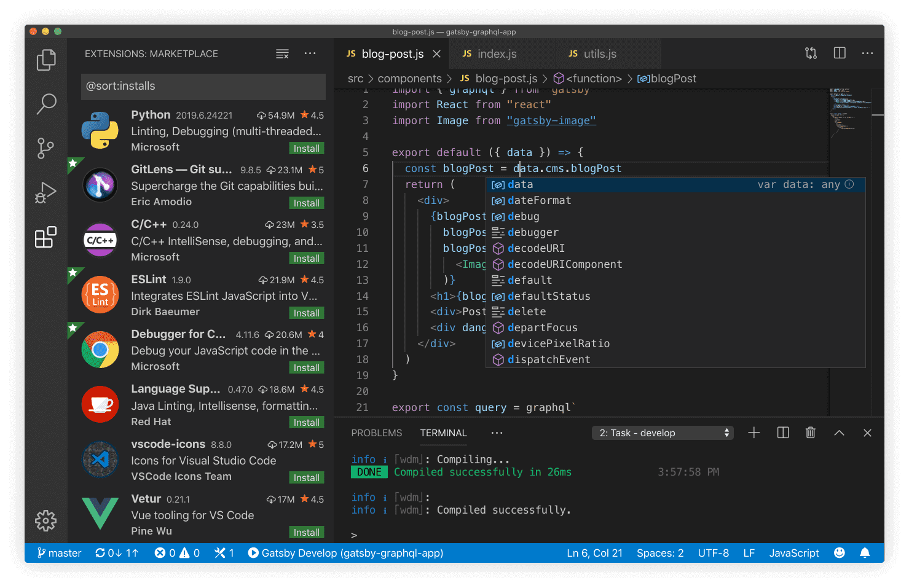Image resolution: width=909 pixels, height=588 pixels.
Task: Open the Run and Debug view
Action: coord(46,192)
